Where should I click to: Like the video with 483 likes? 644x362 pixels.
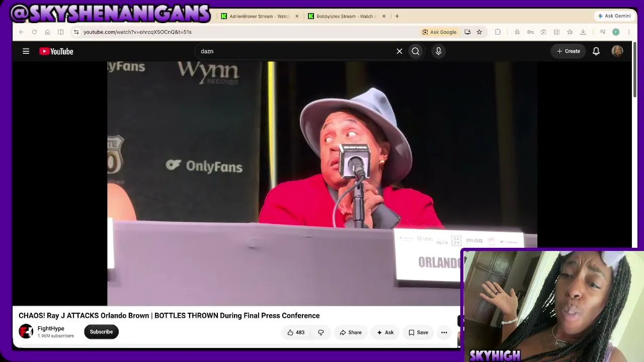[x=296, y=332]
